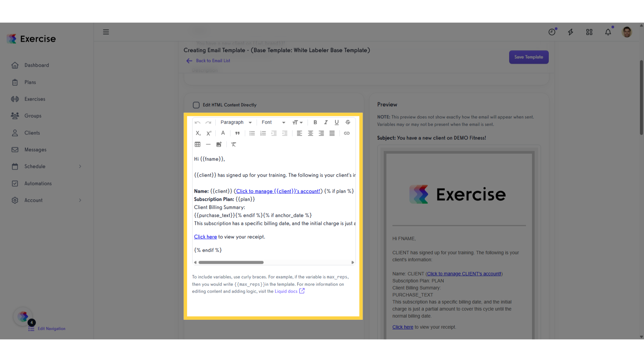Screen dimensions: 644x362
Task: Click the manage client's account link in preview
Action: [464, 274]
